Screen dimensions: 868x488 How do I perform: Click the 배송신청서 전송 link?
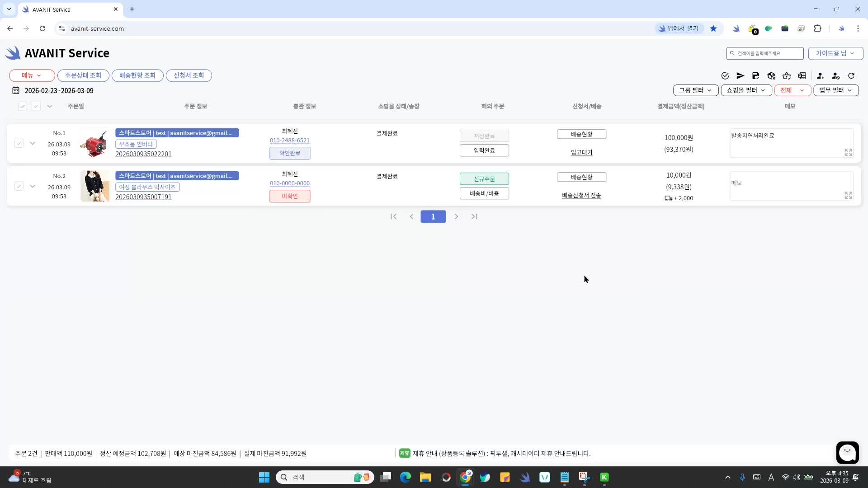[x=581, y=195]
